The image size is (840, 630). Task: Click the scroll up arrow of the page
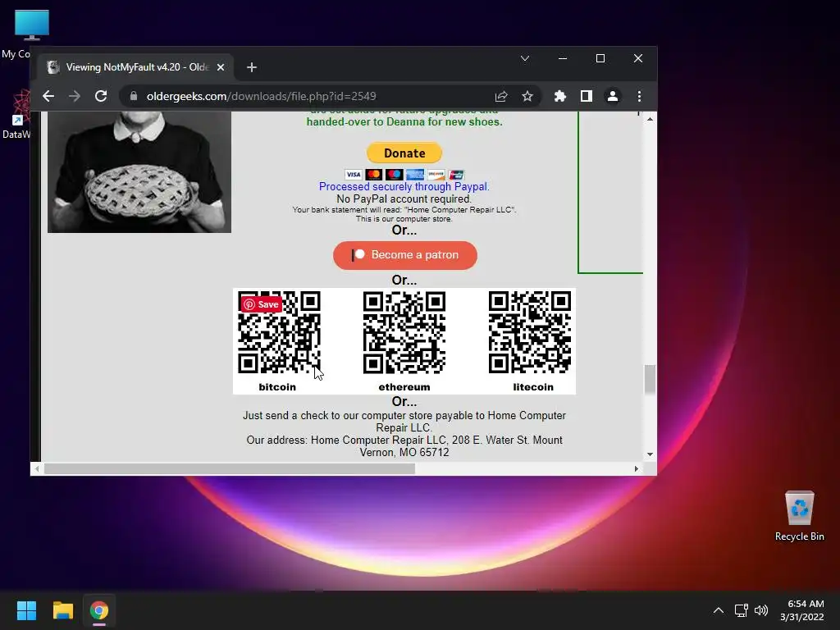[650, 119]
